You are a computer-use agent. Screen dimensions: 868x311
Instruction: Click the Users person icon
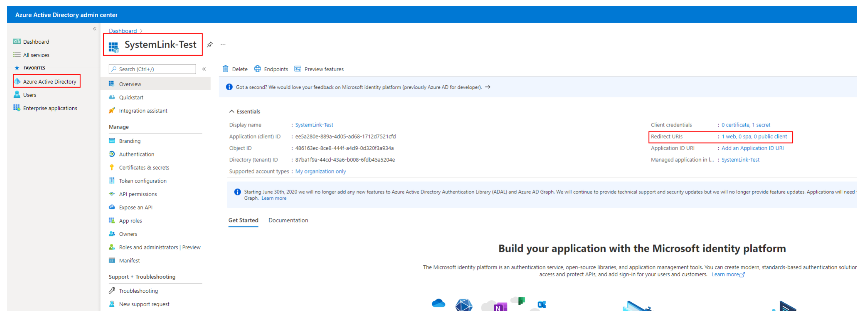17,95
